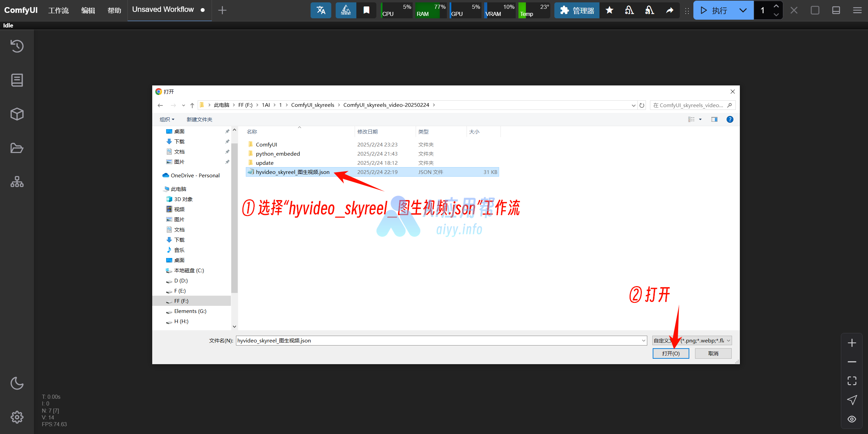Viewport: 868px width, 434px height.
Task: Click the translate language icon
Action: (321, 10)
